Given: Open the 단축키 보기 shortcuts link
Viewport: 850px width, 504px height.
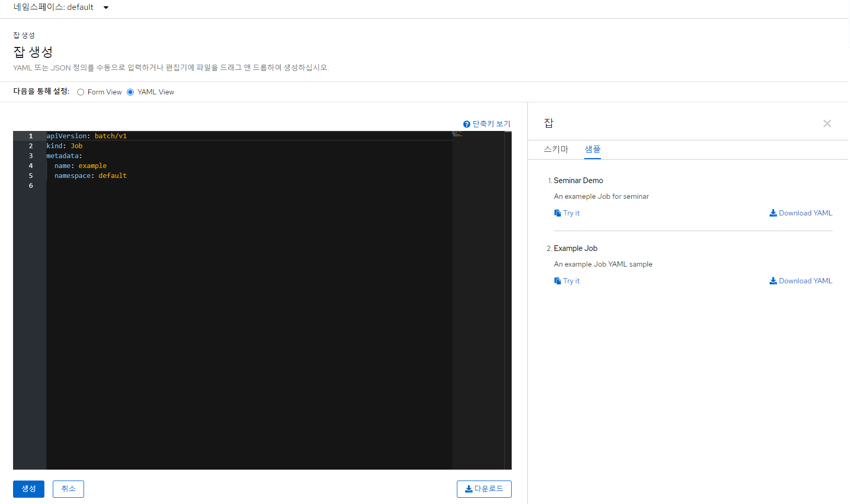Looking at the screenshot, I should 491,124.
